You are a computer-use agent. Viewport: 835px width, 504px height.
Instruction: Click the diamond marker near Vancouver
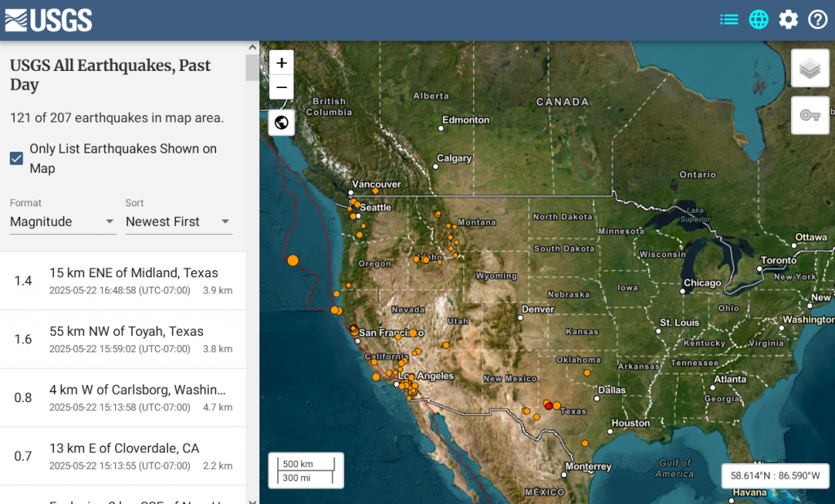(x=375, y=191)
